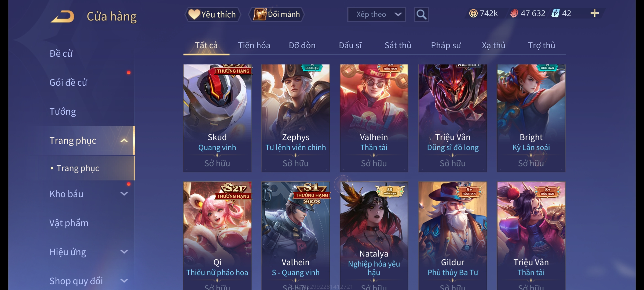
Task: Open the search magnifier icon
Action: coord(421,15)
